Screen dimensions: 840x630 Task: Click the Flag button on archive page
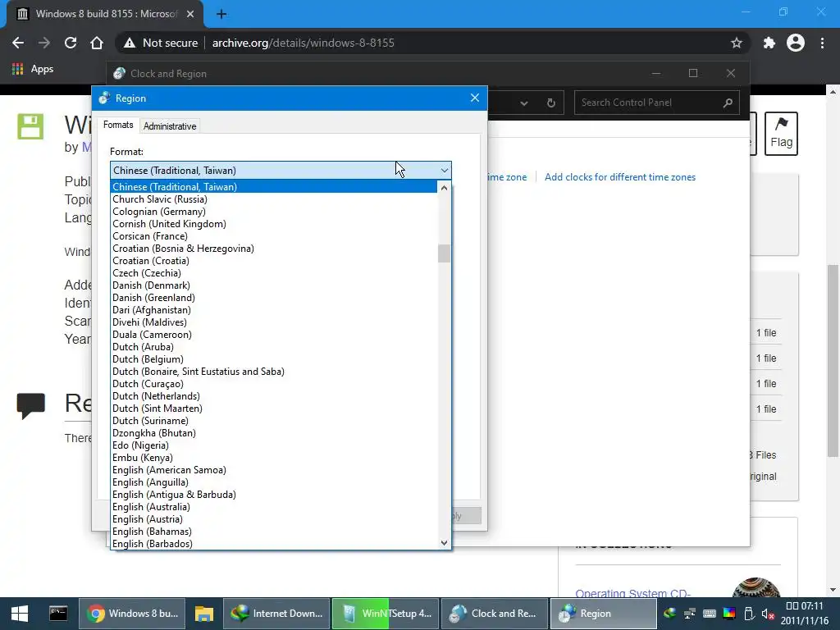[x=781, y=134]
